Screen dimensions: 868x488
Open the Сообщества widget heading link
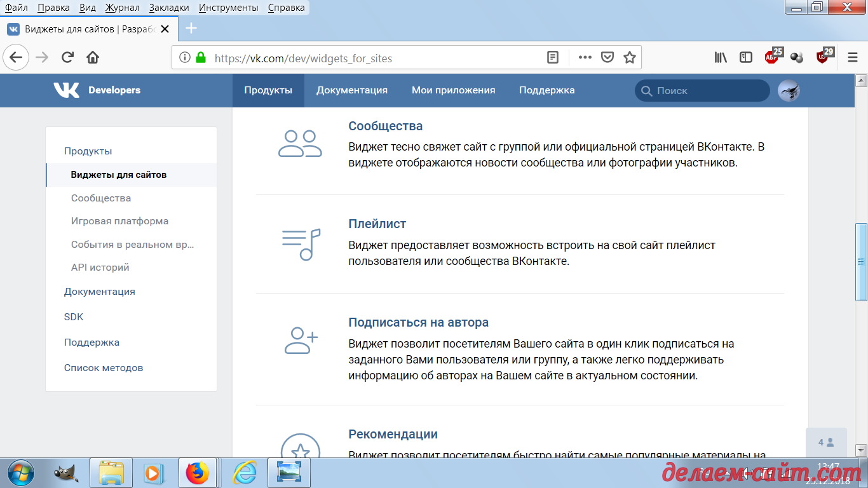click(386, 126)
